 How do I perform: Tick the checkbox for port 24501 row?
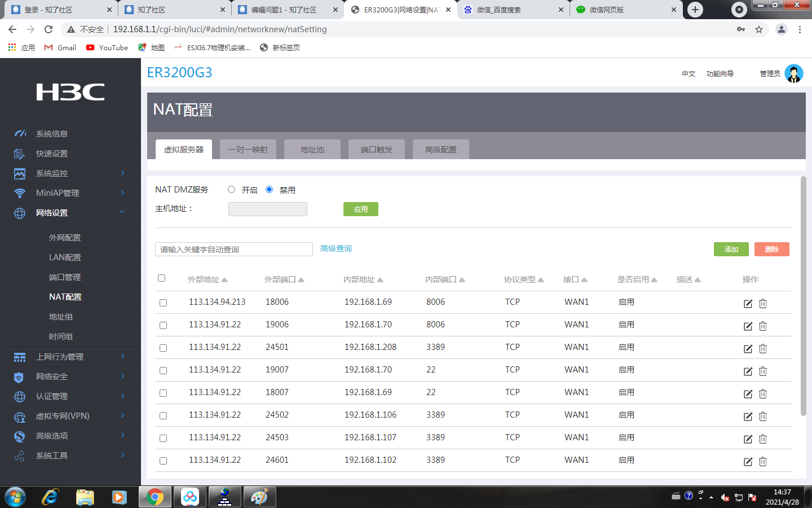(164, 348)
